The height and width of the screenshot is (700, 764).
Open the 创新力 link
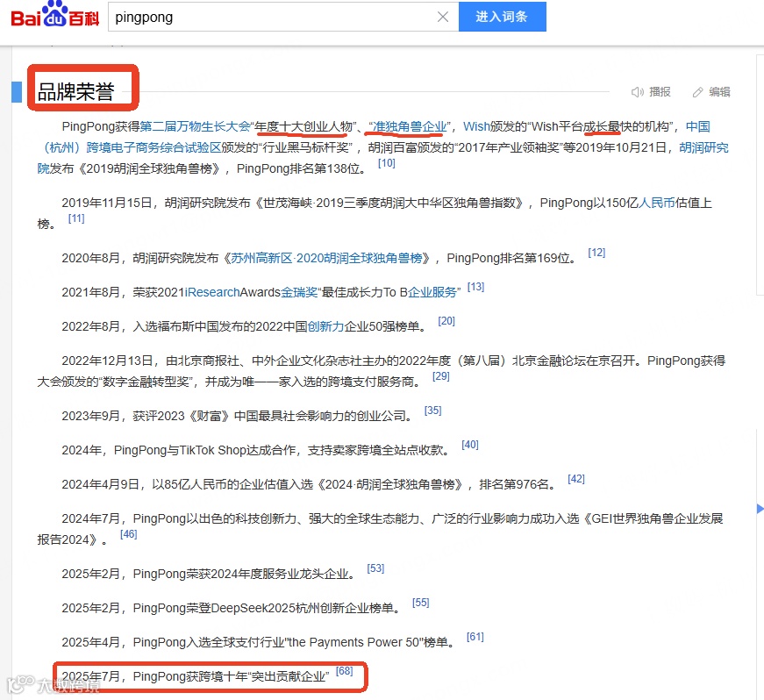click(x=325, y=326)
